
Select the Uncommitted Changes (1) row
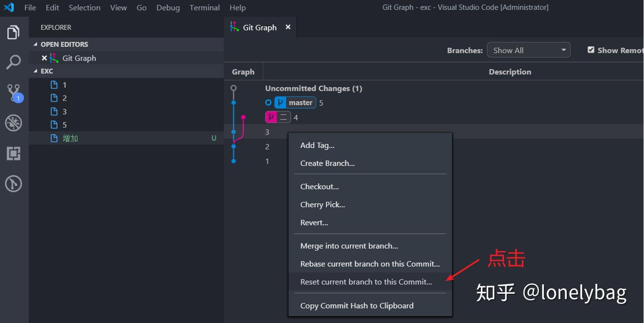434,88
